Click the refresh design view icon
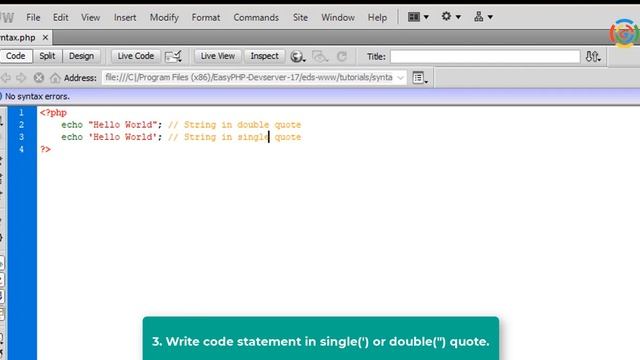Image resolution: width=640 pixels, height=360 pixels. point(342,56)
